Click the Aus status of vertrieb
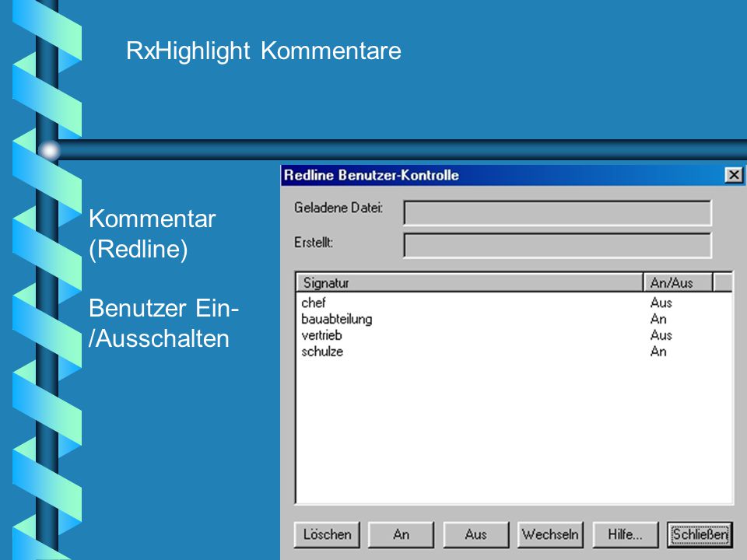This screenshot has height=560, width=747. tap(661, 335)
